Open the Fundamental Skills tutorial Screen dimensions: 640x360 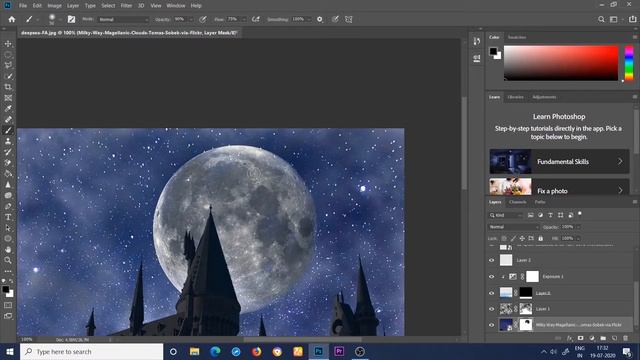pyautogui.click(x=559, y=162)
